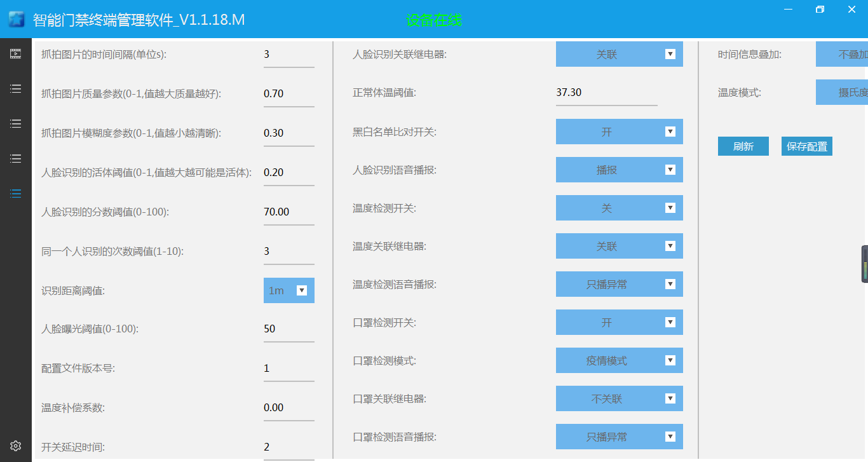
Task: Open the video preview film icon in sidebar
Action: pyautogui.click(x=16, y=54)
